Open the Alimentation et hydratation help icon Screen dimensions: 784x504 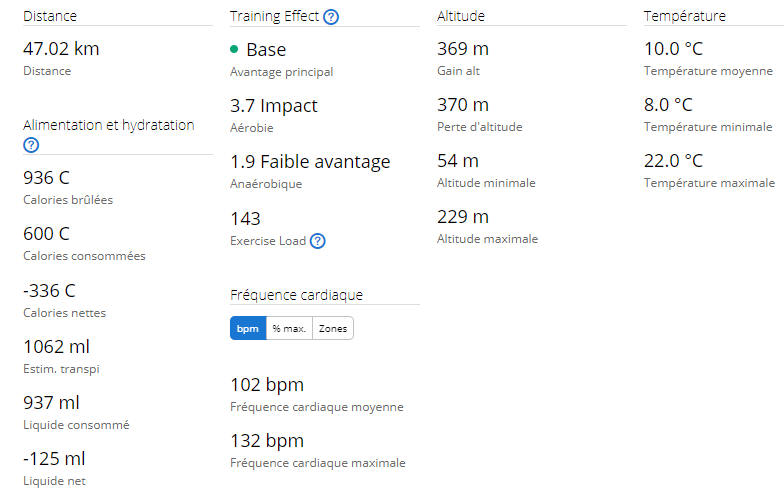[x=31, y=145]
